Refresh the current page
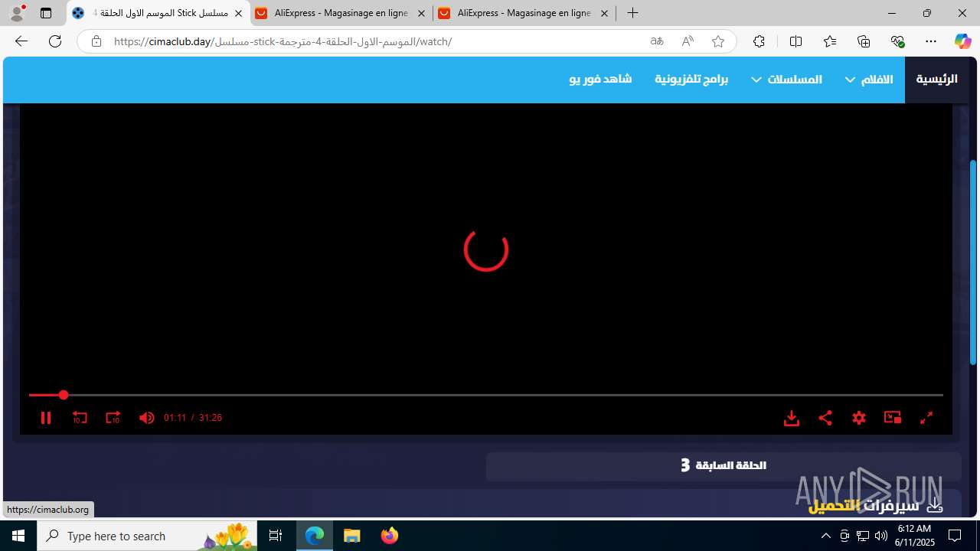Screen dimensions: 980x551 tap(55, 41)
